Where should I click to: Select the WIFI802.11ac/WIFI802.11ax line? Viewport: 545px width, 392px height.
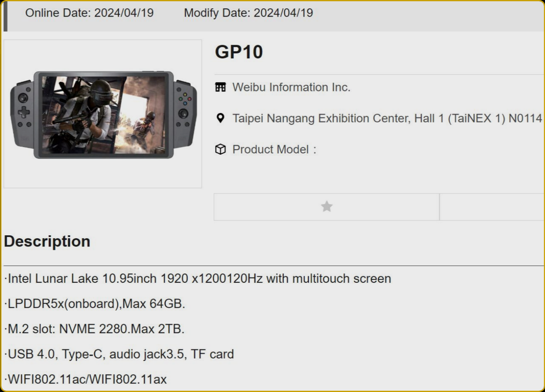[87, 379]
